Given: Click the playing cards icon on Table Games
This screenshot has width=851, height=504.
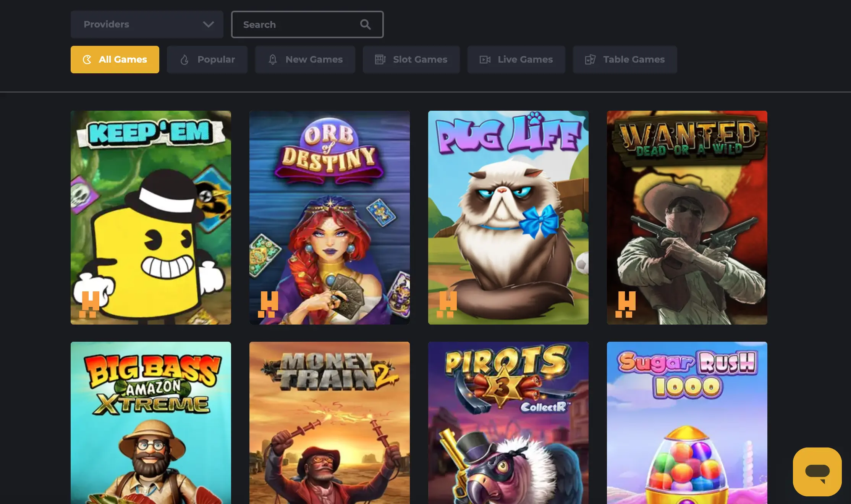Looking at the screenshot, I should coord(590,60).
